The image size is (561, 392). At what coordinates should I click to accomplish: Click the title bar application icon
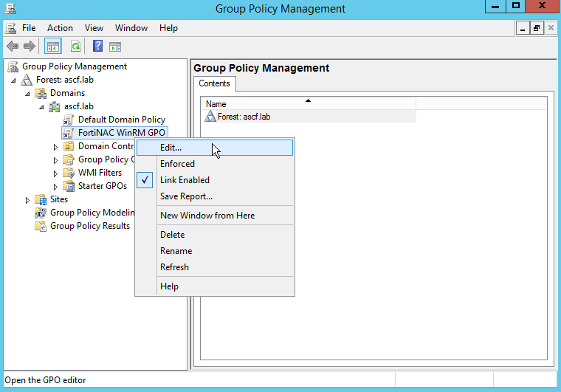point(10,8)
